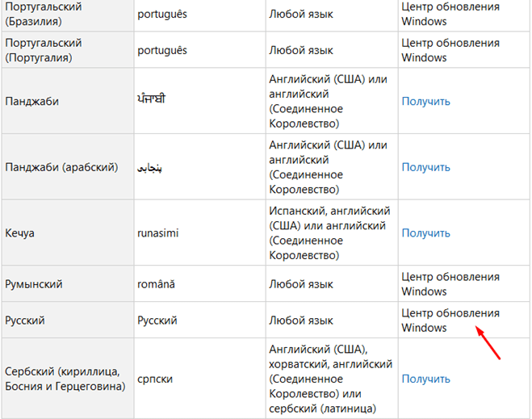Open the Получить link in the Кечуа row
This screenshot has width=532, height=419.
425,233
